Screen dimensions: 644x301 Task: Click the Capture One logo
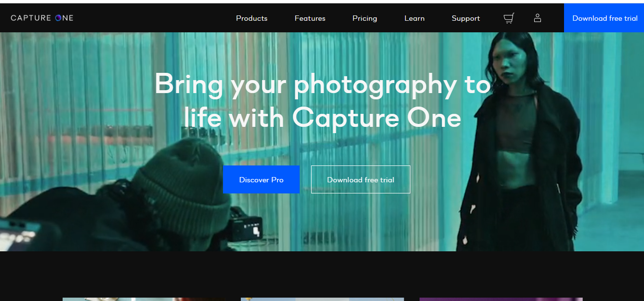[42, 18]
